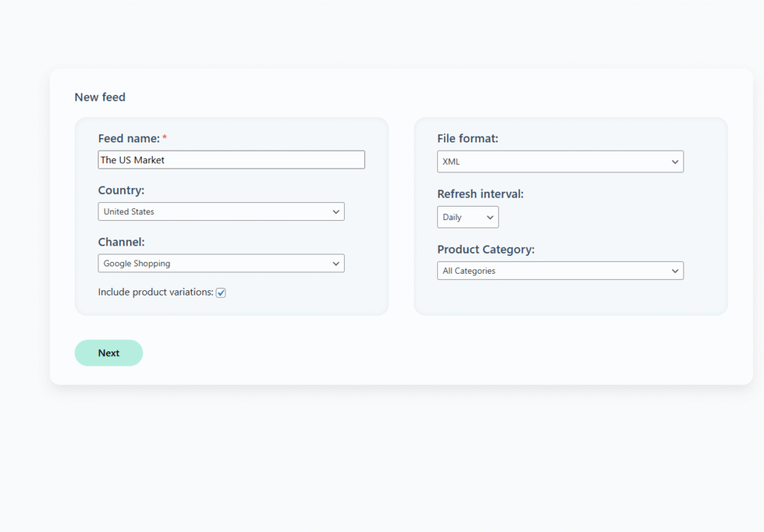Viewport: 764px width, 532px height.
Task: Click the "Refresh interval:" label
Action: (x=480, y=194)
